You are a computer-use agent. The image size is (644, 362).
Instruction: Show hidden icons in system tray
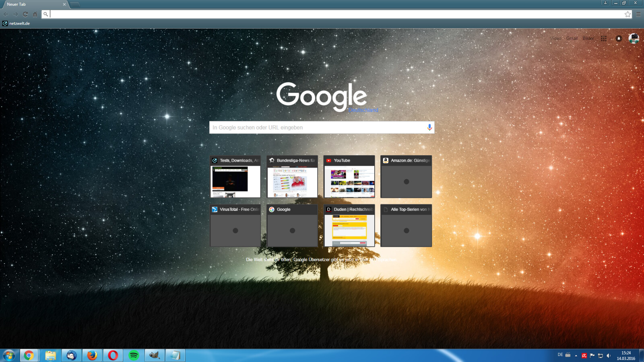(x=576, y=355)
